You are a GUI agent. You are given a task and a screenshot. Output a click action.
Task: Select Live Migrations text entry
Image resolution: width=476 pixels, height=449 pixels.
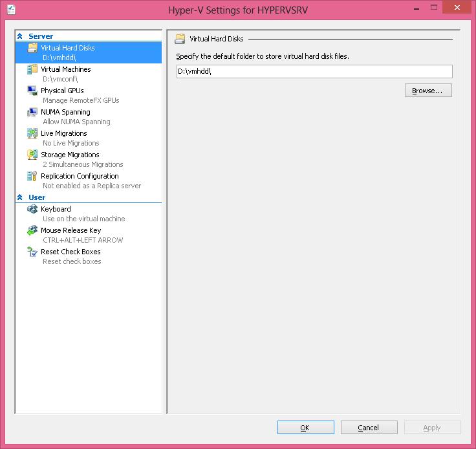63,133
